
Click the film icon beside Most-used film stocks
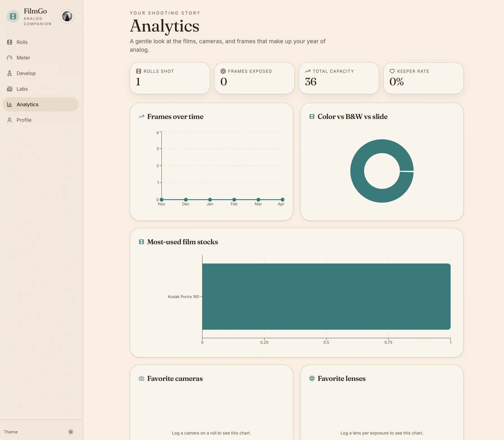141,242
